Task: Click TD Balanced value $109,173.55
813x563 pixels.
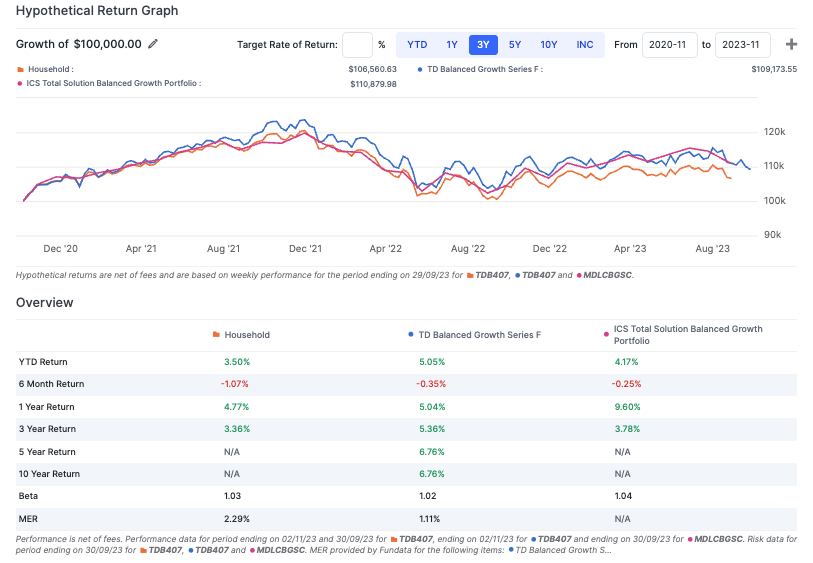Action: 774,69
